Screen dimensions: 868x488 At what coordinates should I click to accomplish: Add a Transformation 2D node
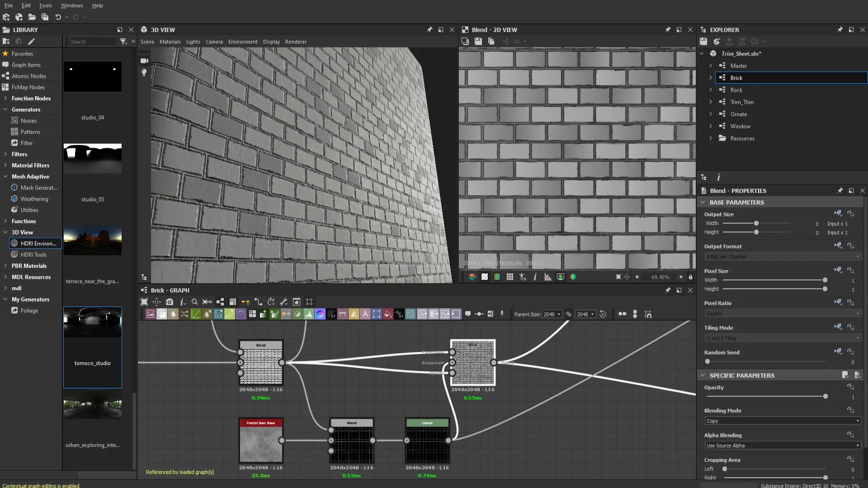[x=377, y=314]
